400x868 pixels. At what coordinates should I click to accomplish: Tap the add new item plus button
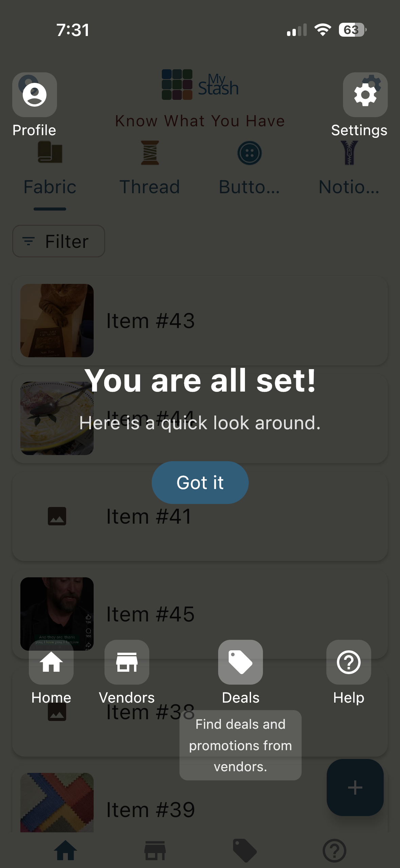click(x=355, y=787)
